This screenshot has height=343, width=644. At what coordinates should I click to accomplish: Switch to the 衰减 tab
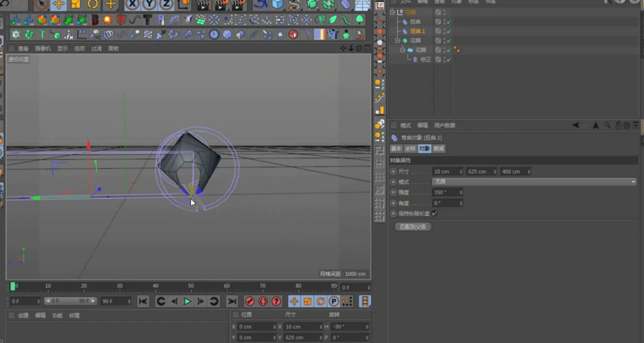[438, 148]
